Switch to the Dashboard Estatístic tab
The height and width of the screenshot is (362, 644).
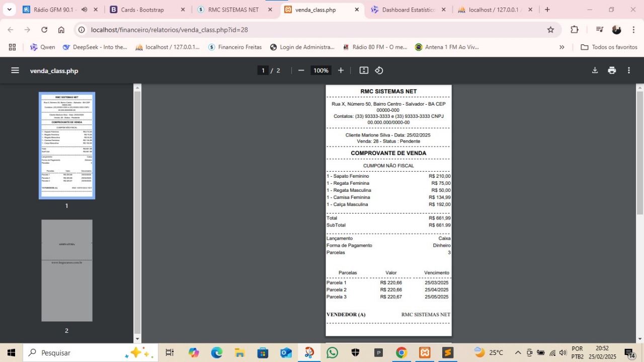[408, 10]
